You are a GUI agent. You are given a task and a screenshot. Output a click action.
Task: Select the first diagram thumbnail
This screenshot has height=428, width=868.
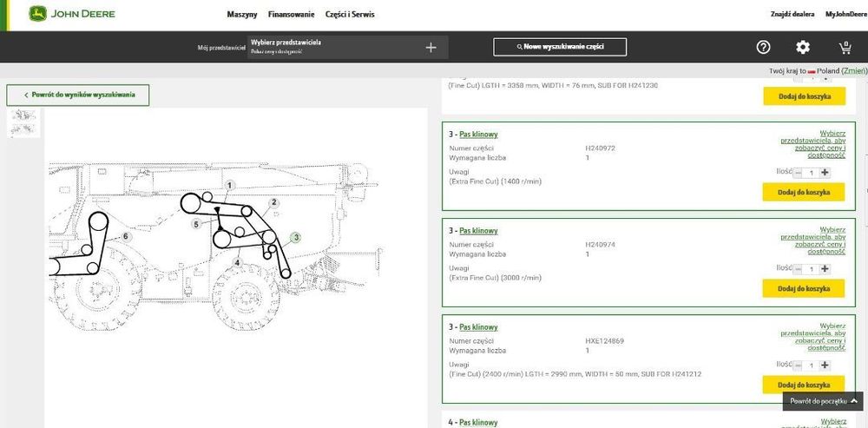(23, 115)
